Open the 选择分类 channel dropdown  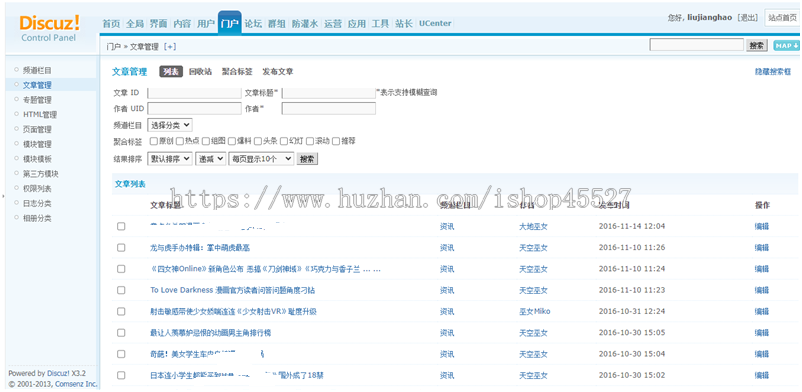point(170,125)
